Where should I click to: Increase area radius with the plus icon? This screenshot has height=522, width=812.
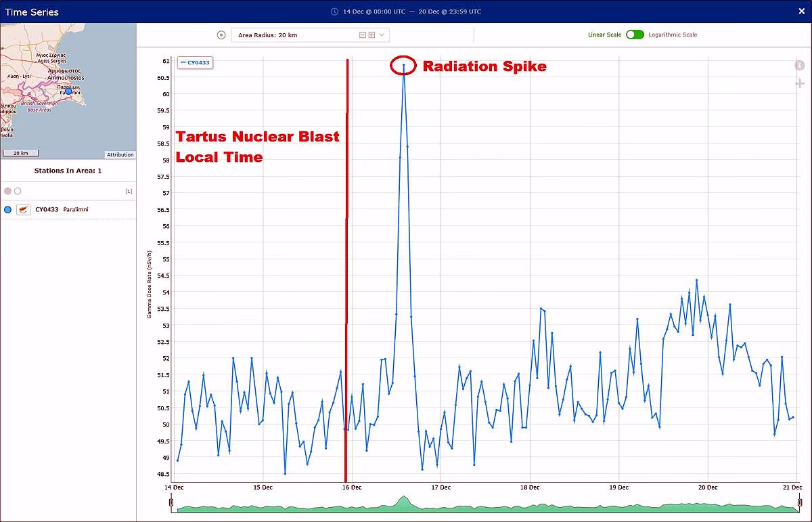click(x=371, y=35)
